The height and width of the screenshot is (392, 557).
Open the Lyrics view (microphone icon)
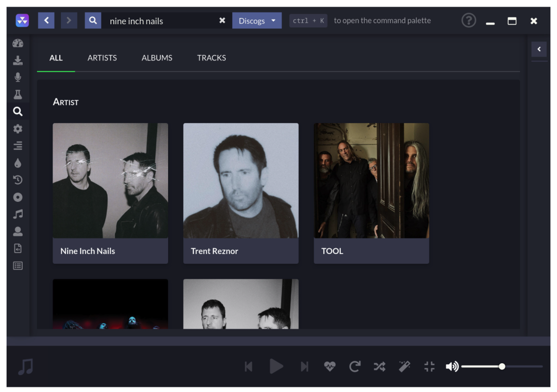click(18, 77)
